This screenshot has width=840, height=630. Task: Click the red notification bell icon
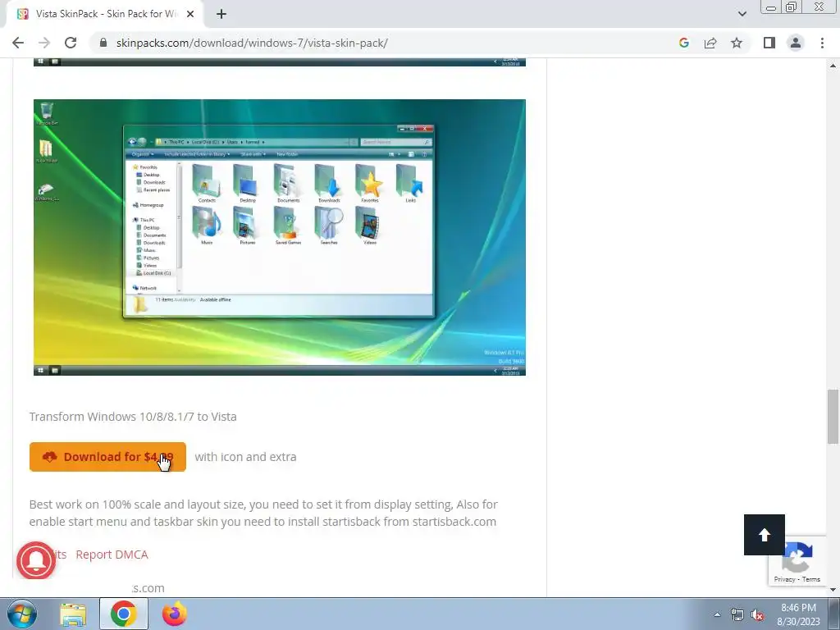click(x=36, y=560)
